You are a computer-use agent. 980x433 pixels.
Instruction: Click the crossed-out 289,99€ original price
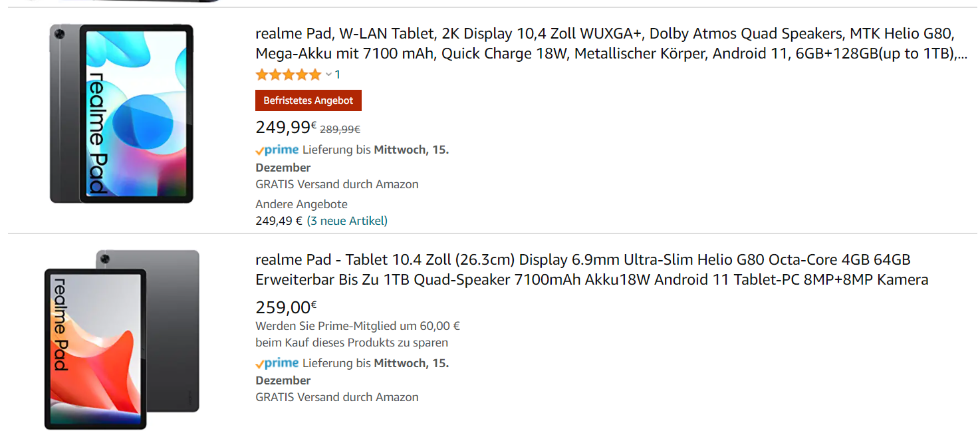340,130
